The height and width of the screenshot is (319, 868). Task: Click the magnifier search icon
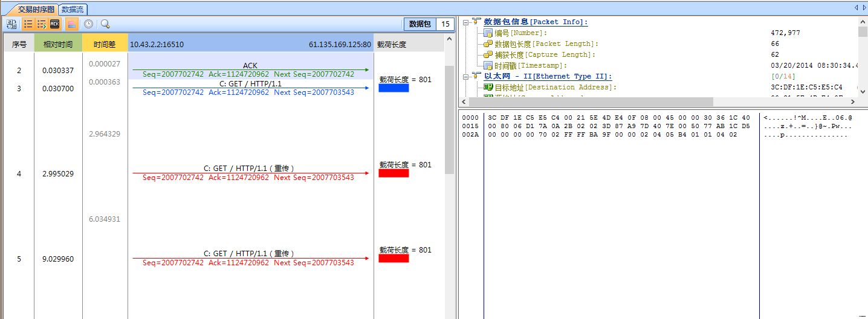tap(105, 24)
